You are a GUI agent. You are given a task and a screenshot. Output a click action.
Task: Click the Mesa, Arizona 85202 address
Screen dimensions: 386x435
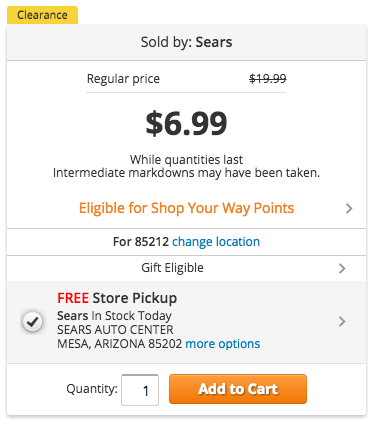point(120,344)
